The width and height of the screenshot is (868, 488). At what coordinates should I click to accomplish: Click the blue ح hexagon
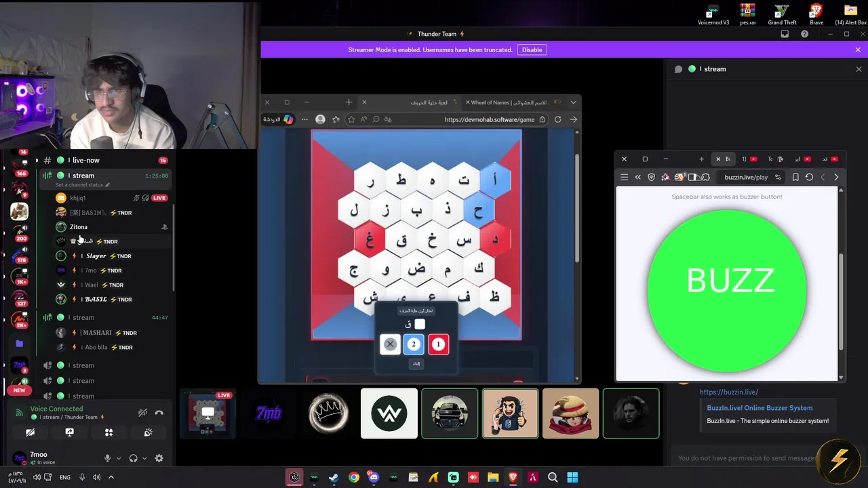479,211
